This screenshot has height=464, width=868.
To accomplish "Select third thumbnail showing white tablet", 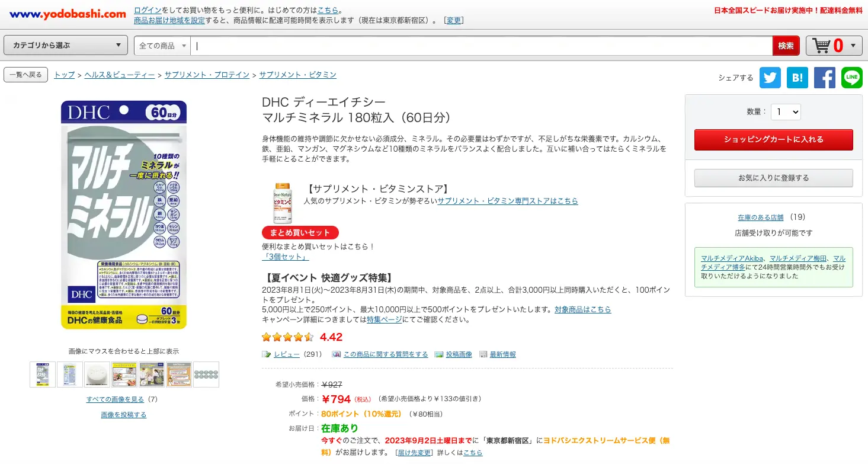I will (x=97, y=375).
